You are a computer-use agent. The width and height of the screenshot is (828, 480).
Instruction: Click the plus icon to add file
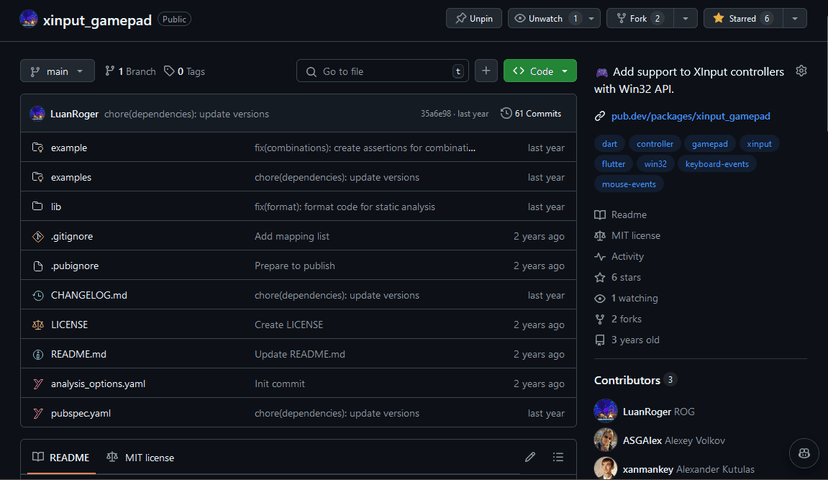coord(486,71)
